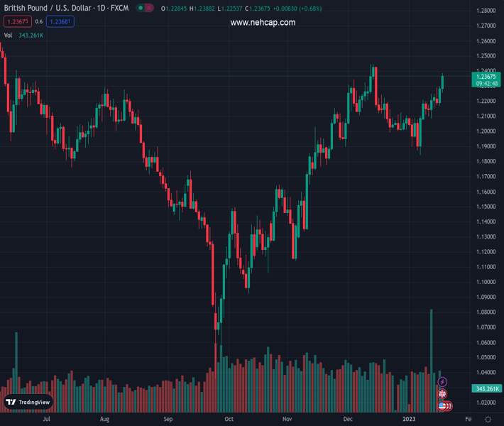
Task: Click the blue buy price 1.23681 button
Action: pos(60,22)
